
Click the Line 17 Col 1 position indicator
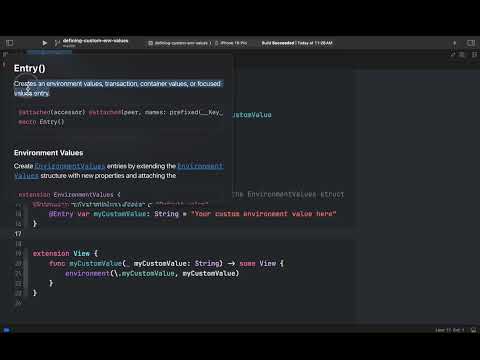[450, 330]
